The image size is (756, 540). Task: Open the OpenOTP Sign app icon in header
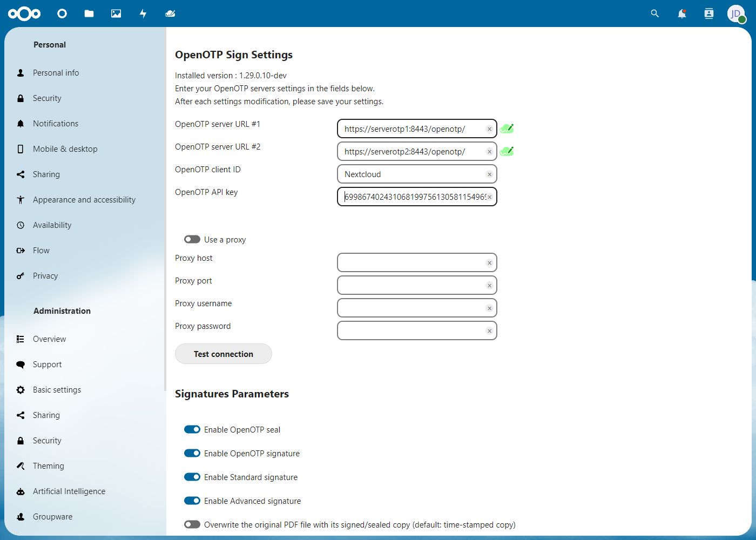click(170, 13)
